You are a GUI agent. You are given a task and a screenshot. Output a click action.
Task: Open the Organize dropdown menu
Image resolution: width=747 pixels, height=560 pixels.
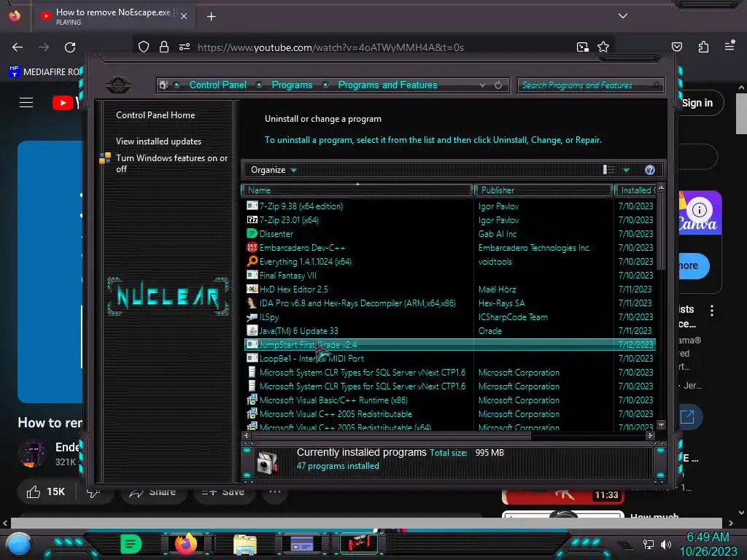click(274, 170)
